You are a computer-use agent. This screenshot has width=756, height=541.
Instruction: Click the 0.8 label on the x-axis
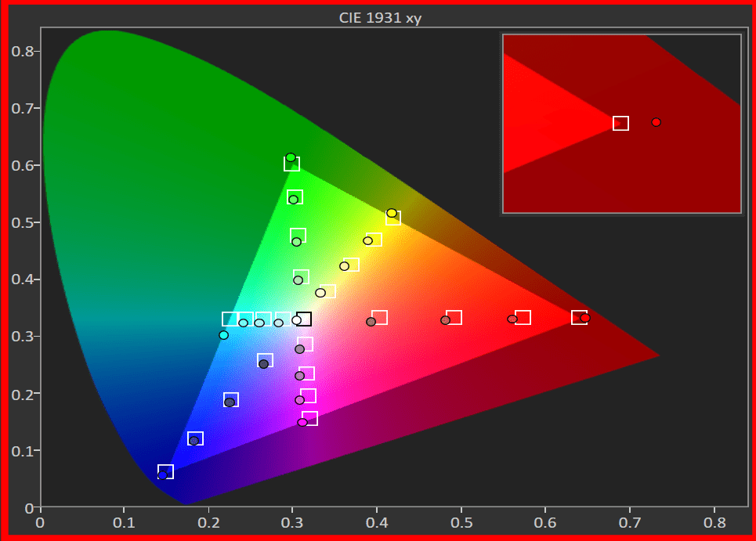tap(714, 521)
